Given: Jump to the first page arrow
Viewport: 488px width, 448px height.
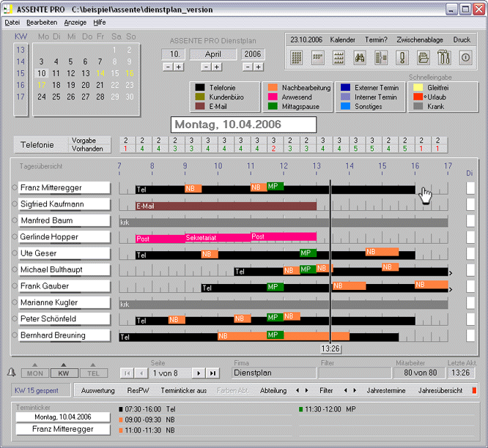Looking at the screenshot, I should 127,373.
